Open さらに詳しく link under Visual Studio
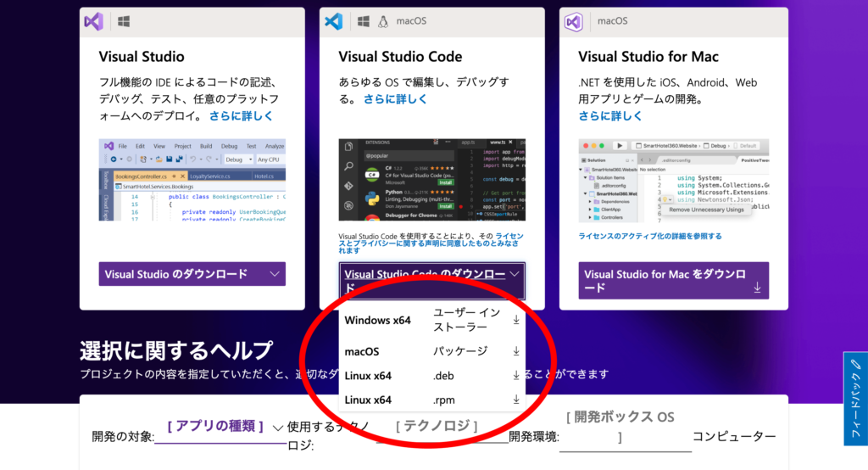This screenshot has width=868, height=470. 241,116
